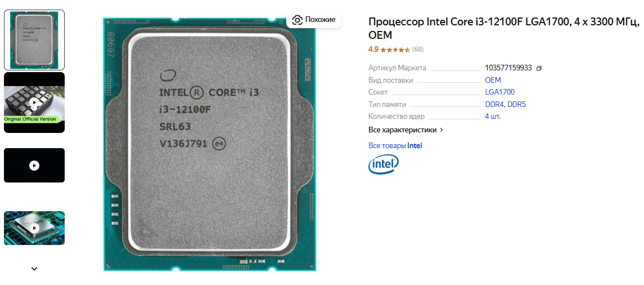The height and width of the screenshot is (285, 644).
Task: Play the Original Official Version video thumbnail
Action: (x=34, y=103)
